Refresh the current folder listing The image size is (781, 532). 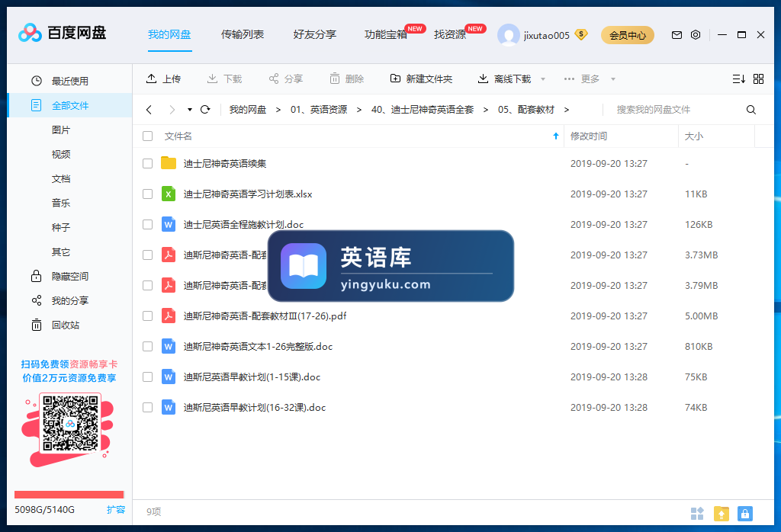(x=205, y=110)
